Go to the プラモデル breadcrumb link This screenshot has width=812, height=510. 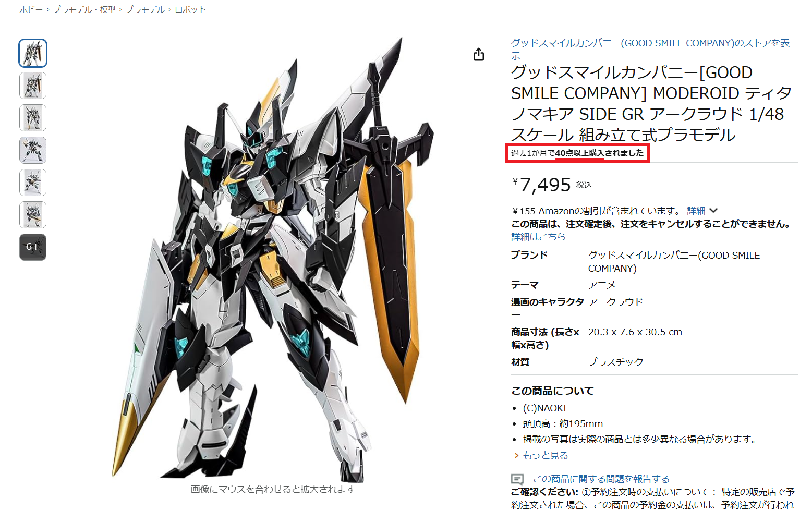(x=145, y=9)
